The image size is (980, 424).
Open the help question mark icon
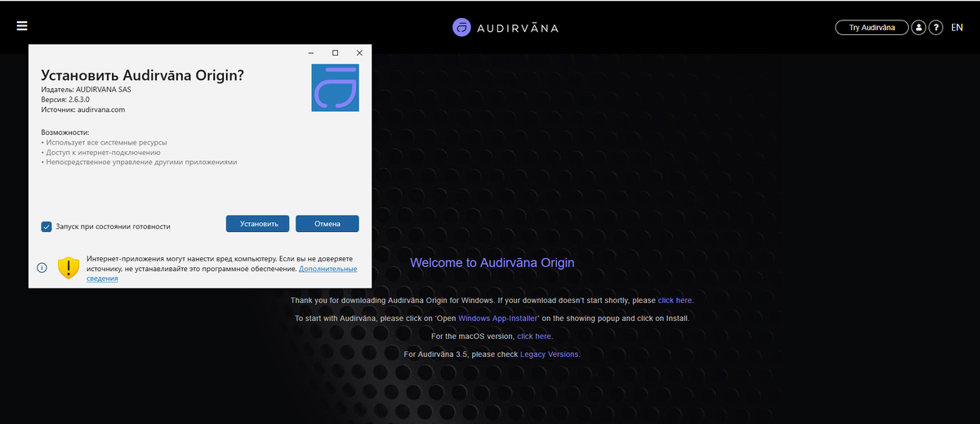937,28
